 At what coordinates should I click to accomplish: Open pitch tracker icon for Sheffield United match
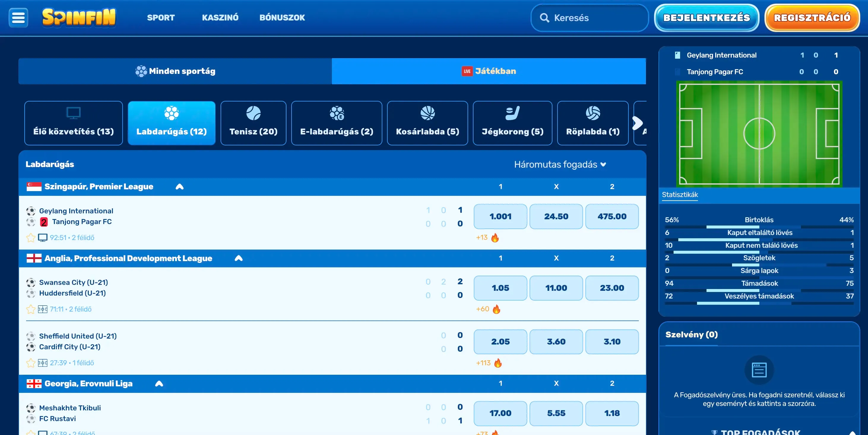pyautogui.click(x=43, y=363)
